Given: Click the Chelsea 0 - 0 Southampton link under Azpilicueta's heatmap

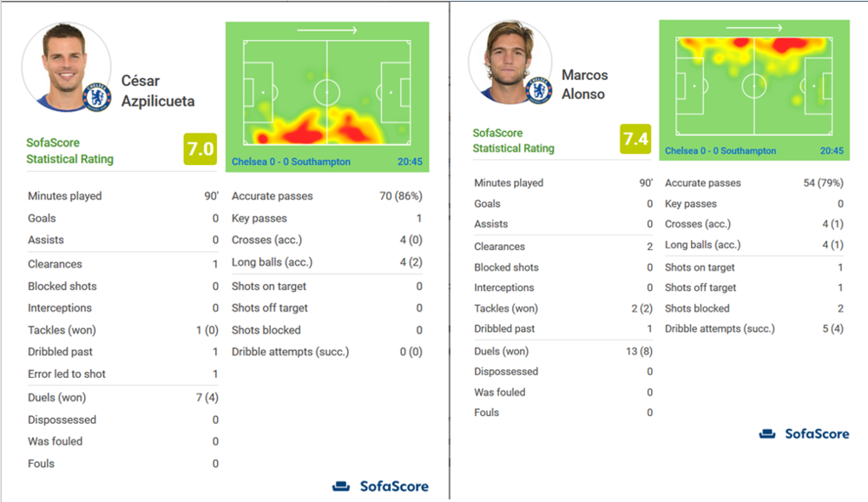Looking at the screenshot, I should [291, 162].
